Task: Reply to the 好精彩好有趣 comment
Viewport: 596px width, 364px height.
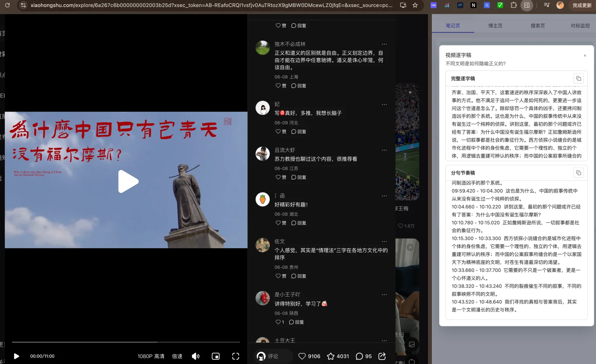Action: (299, 223)
